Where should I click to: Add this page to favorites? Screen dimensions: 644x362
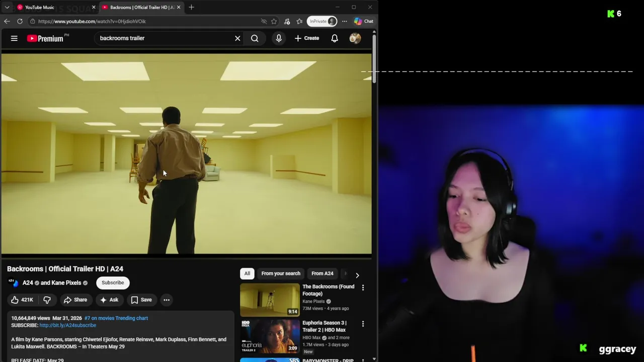[x=274, y=21]
